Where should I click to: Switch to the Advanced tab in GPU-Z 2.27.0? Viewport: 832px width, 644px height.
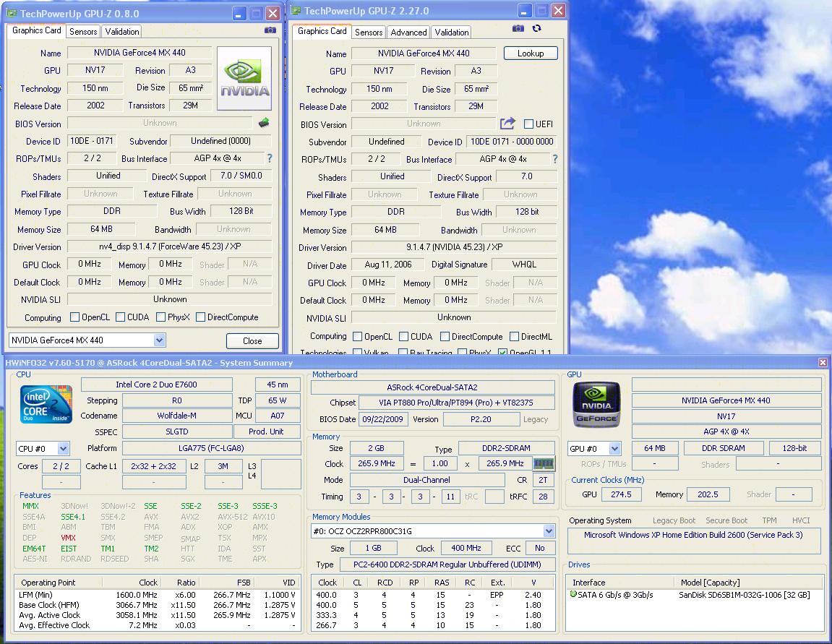click(408, 32)
